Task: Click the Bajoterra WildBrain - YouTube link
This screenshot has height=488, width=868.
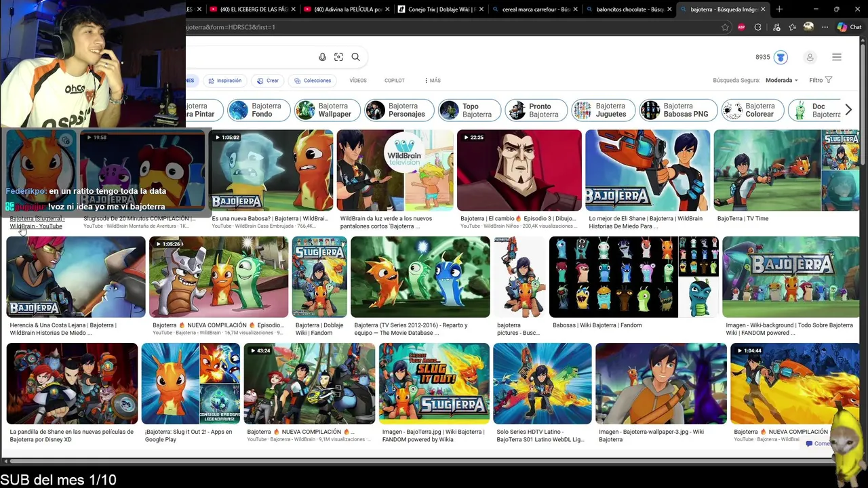Action: [x=37, y=222]
